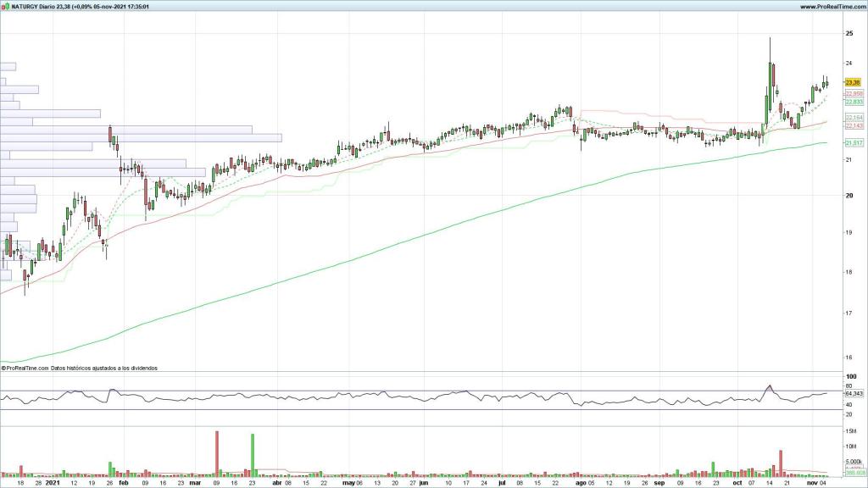Select the yellow 23,38 current price label
868x488 pixels.
[x=853, y=82]
